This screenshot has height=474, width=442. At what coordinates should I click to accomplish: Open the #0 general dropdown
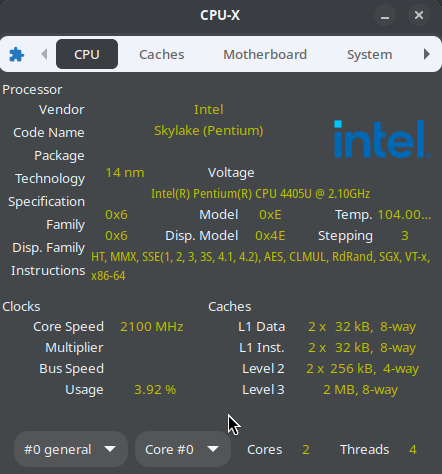(71, 449)
